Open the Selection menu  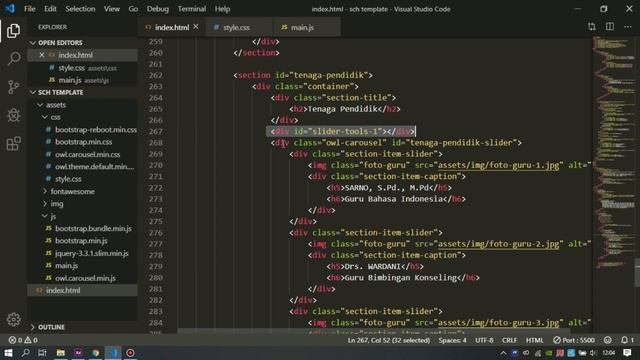tap(80, 9)
